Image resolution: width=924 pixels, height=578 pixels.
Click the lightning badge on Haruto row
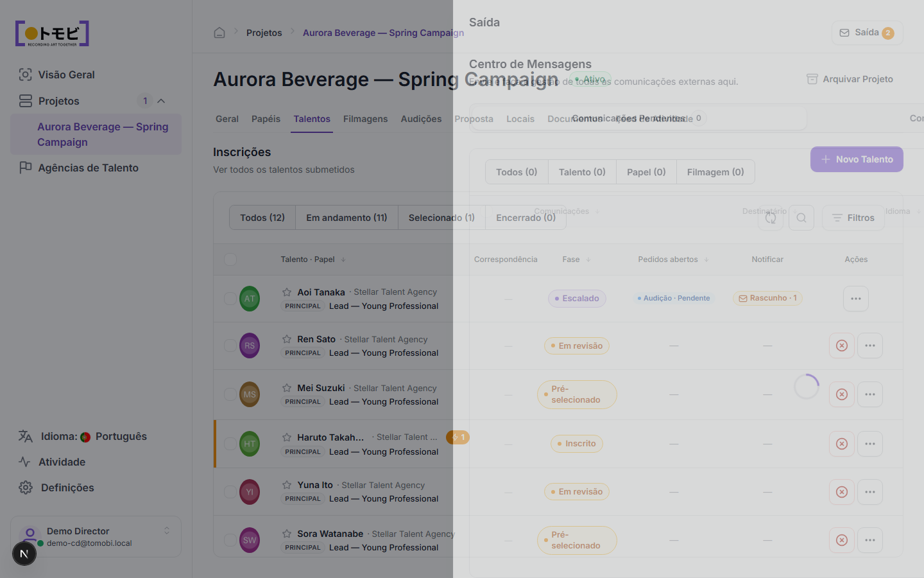pyautogui.click(x=458, y=437)
